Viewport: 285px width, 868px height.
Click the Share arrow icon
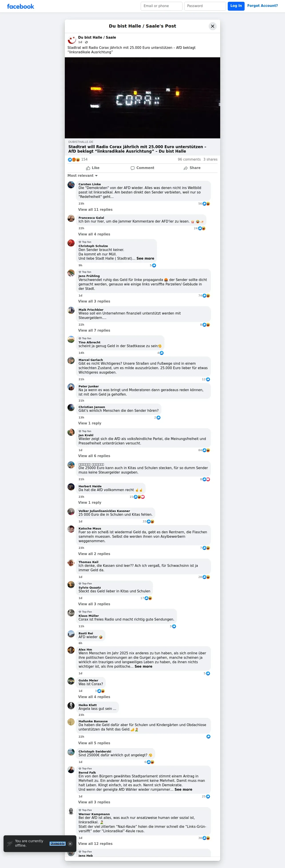coord(186,168)
